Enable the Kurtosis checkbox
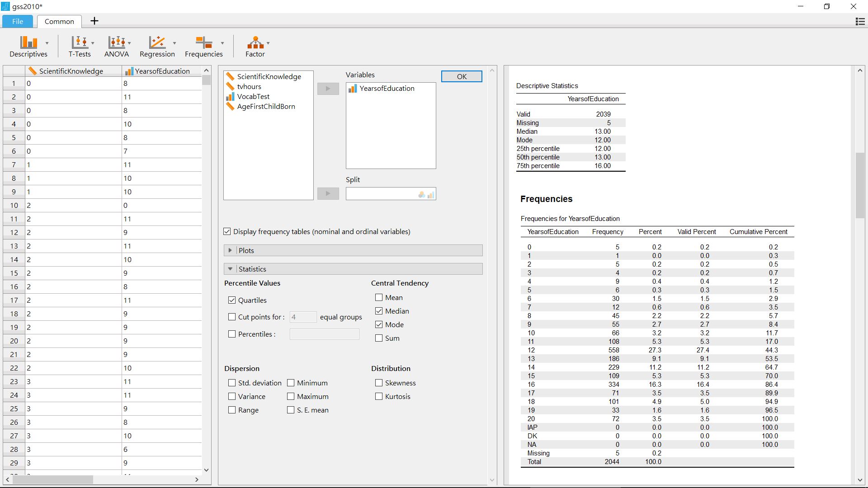The width and height of the screenshot is (868, 488). (379, 396)
